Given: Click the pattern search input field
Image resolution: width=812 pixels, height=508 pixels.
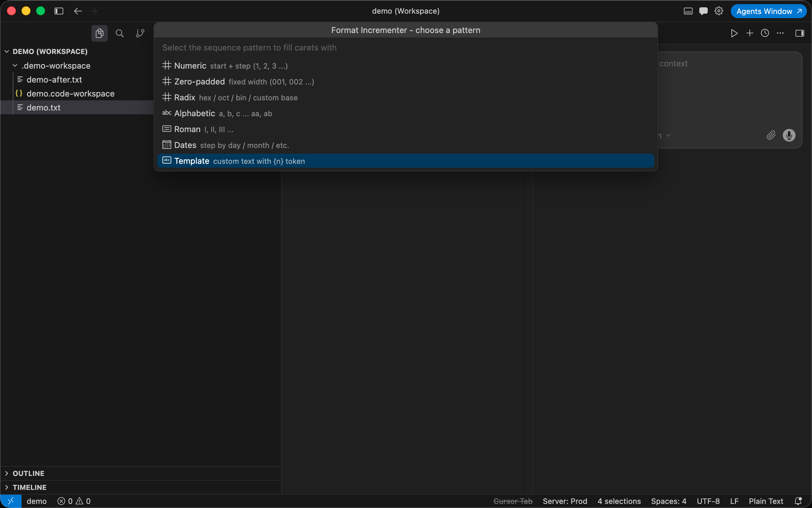Looking at the screenshot, I should pyautogui.click(x=406, y=47).
